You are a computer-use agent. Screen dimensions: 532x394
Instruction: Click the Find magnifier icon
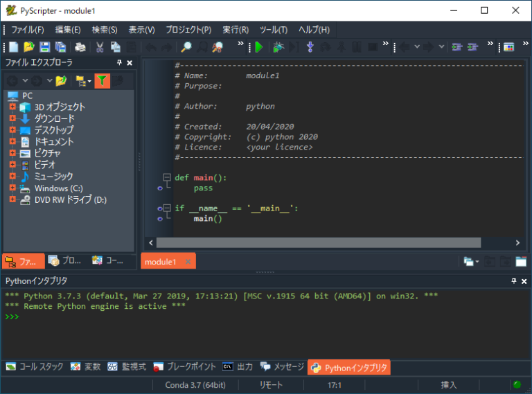[x=186, y=47]
